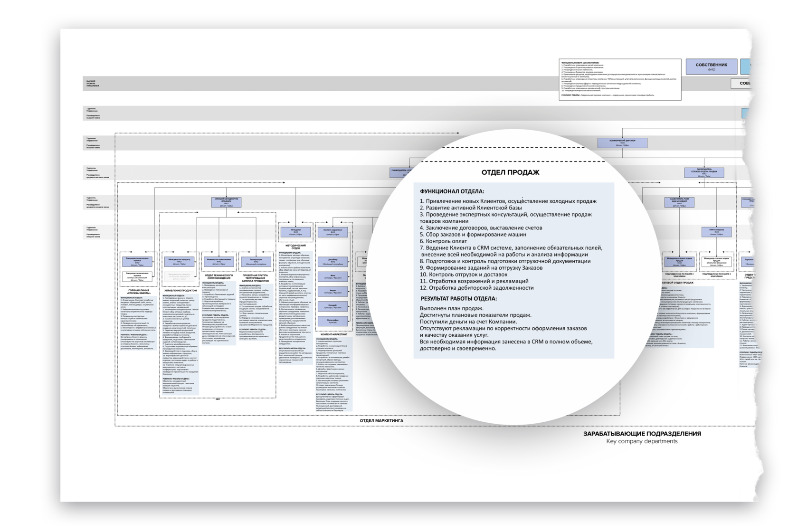Select the Фото outsourcing box
798x532 pixels.
click(332, 276)
